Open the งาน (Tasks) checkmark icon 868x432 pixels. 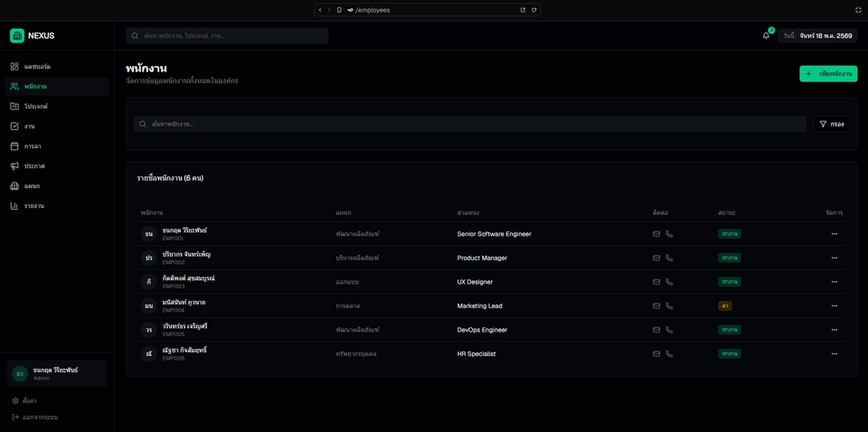tap(14, 127)
